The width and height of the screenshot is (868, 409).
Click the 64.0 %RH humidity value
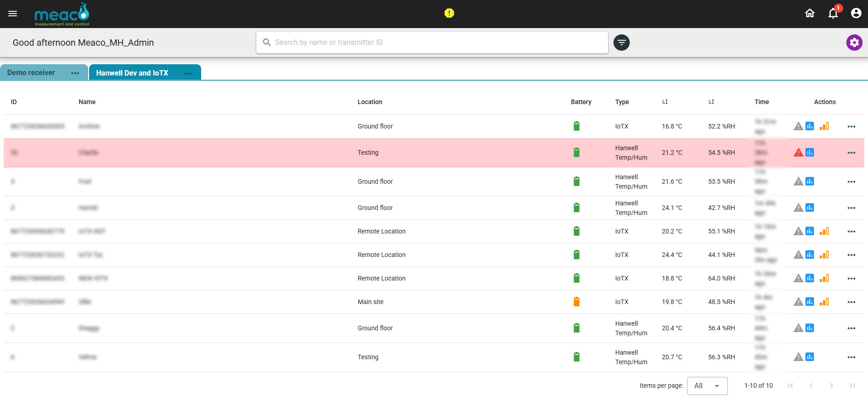click(x=722, y=278)
